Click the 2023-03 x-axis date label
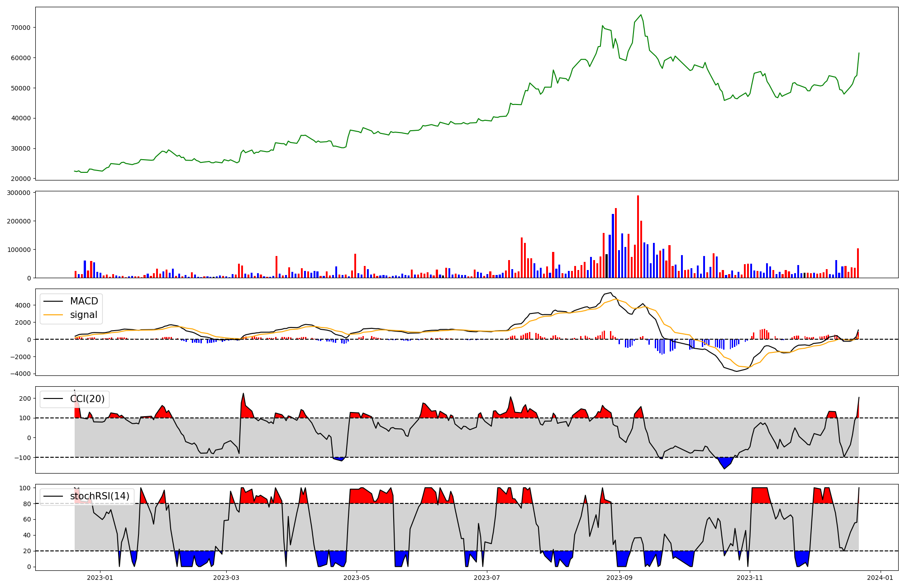 pos(226,577)
